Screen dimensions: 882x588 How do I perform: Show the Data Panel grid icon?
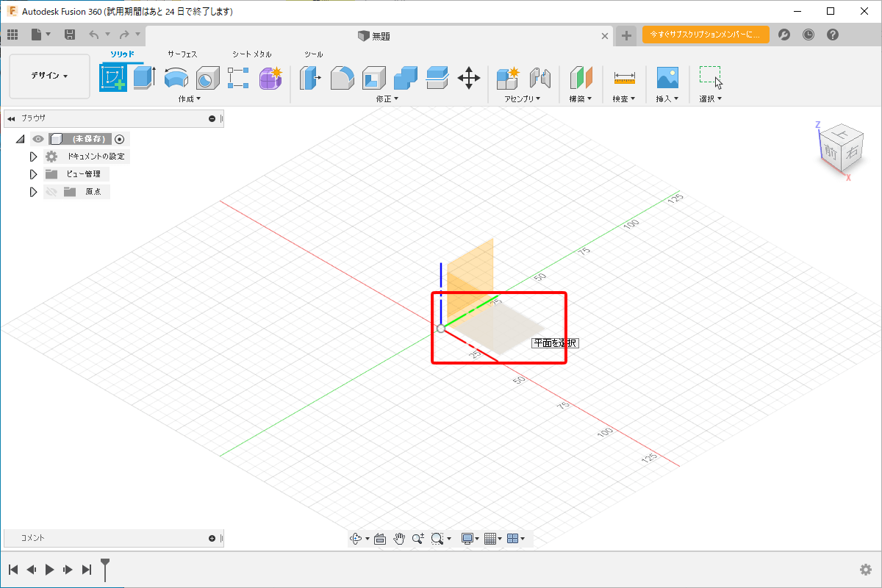pos(12,35)
